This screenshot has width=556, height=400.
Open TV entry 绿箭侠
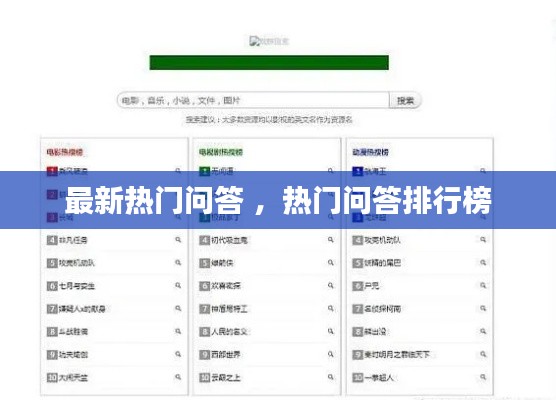pos(222,263)
